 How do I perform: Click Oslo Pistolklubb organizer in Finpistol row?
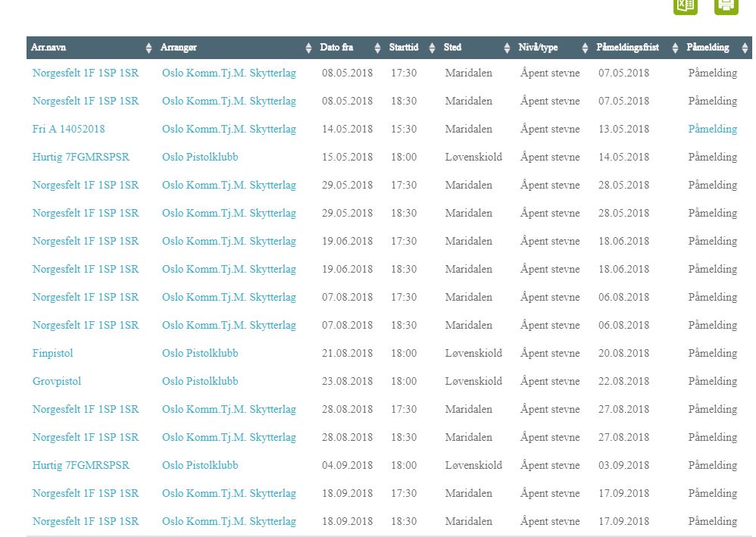pyautogui.click(x=200, y=353)
